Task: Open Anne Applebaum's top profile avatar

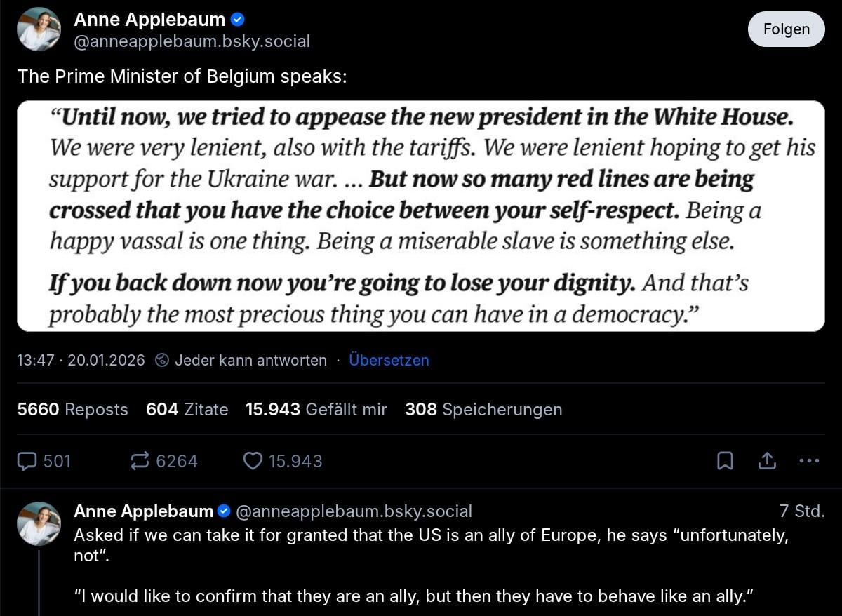Action: 39,29
